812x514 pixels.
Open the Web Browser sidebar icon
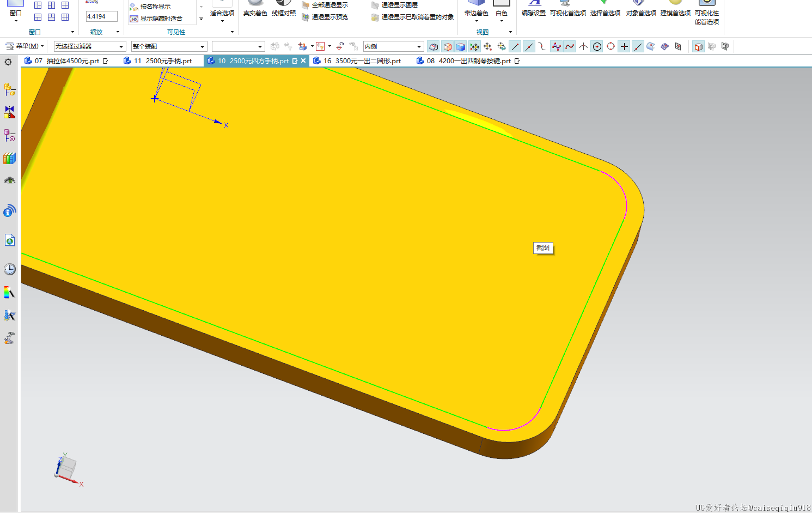pos(9,240)
